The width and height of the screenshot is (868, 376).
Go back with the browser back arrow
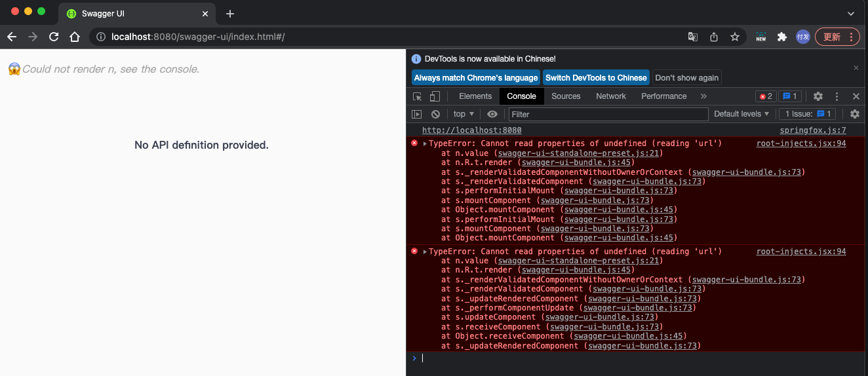point(12,37)
